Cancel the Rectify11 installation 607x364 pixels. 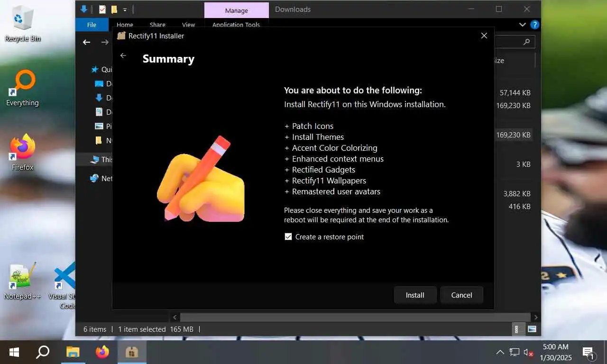tap(461, 295)
